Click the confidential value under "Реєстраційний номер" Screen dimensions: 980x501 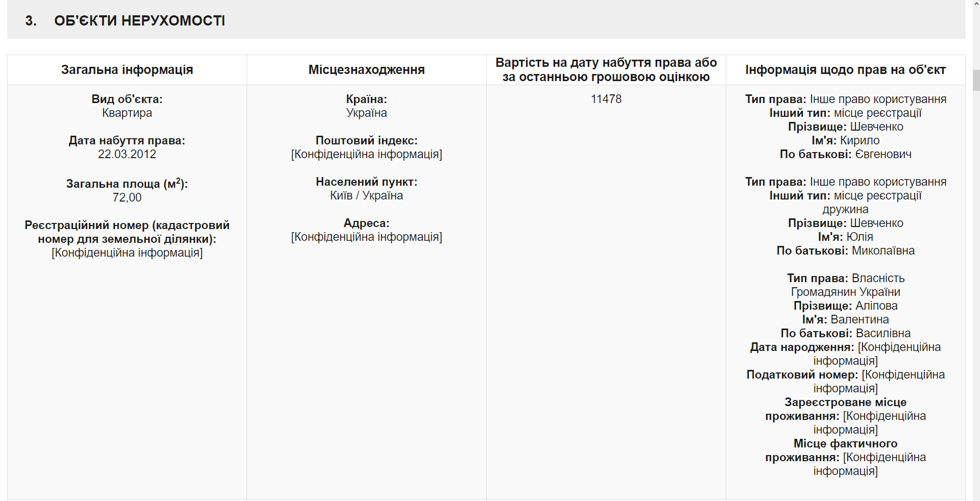[127, 253]
